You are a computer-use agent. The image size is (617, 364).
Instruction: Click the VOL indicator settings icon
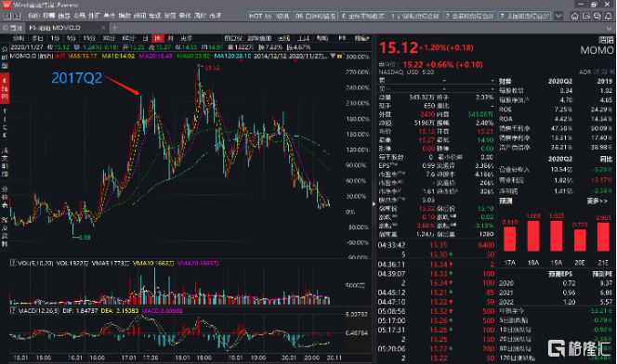pos(13,263)
